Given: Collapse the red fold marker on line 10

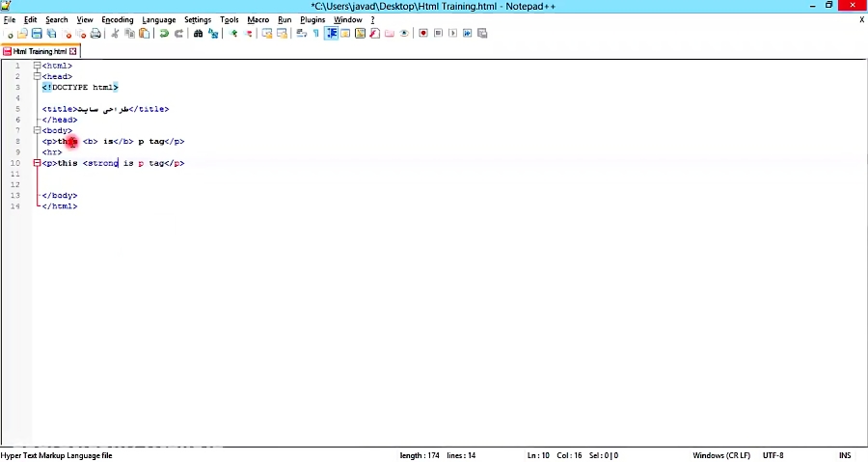Looking at the screenshot, I should tap(37, 163).
